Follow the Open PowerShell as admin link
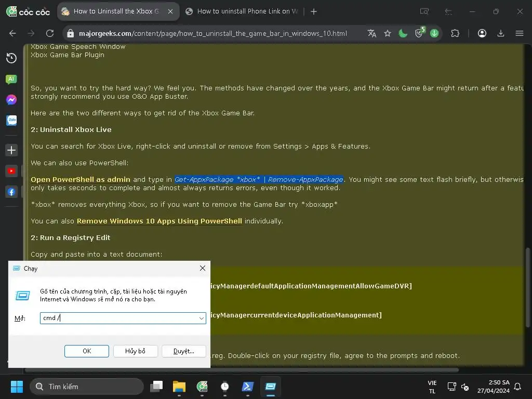The image size is (532, 399). coord(81,179)
